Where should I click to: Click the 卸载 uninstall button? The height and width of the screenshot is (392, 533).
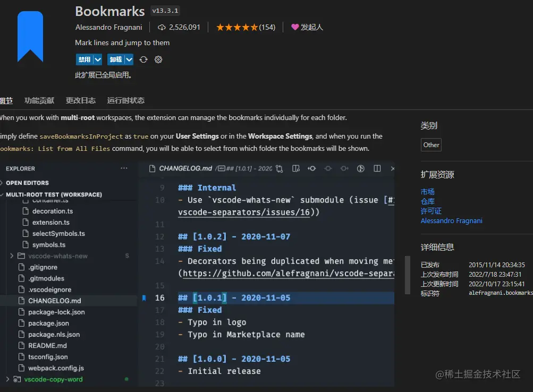click(115, 60)
